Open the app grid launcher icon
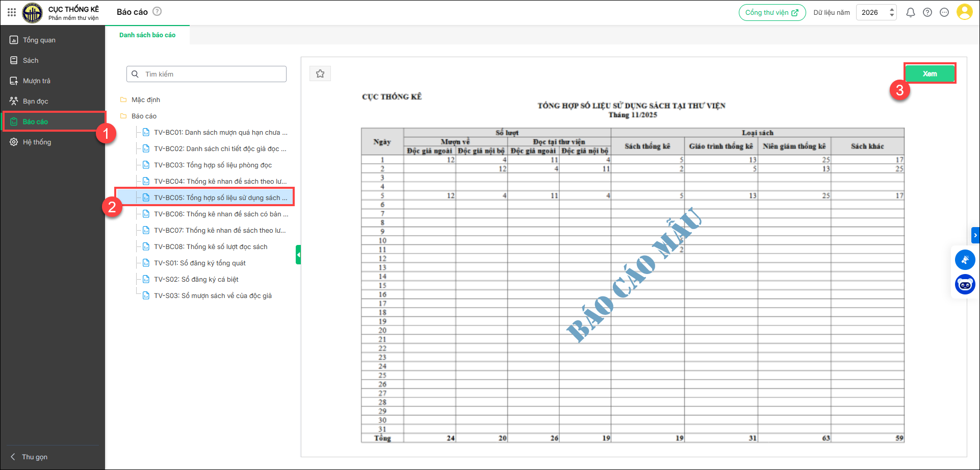This screenshot has height=470, width=980. pos(12,12)
